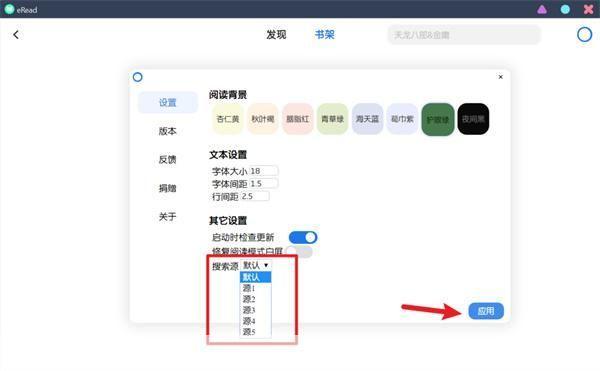Viewport: 600px width, 371px height.
Task: Open the 关于 section
Action: pyautogui.click(x=168, y=217)
